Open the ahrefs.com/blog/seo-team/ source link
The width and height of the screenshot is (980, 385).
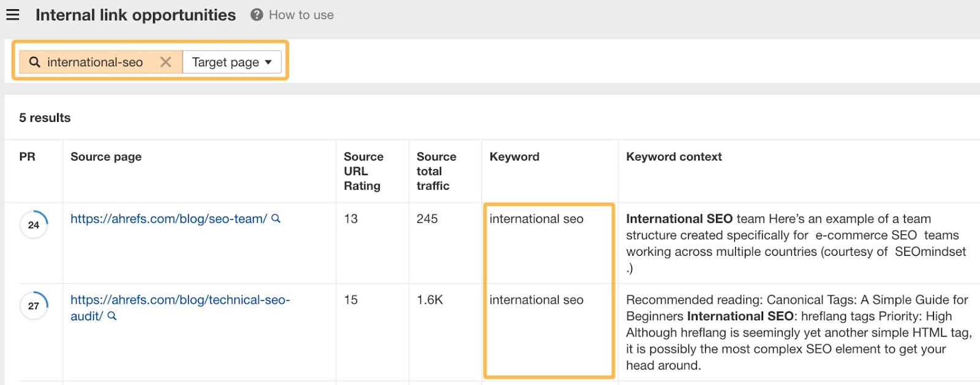[168, 219]
